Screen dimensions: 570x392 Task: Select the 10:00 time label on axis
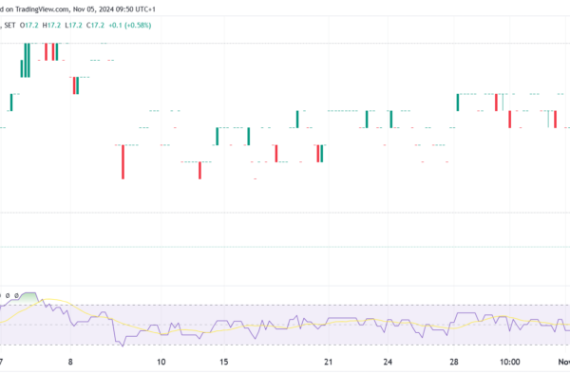coord(509,362)
